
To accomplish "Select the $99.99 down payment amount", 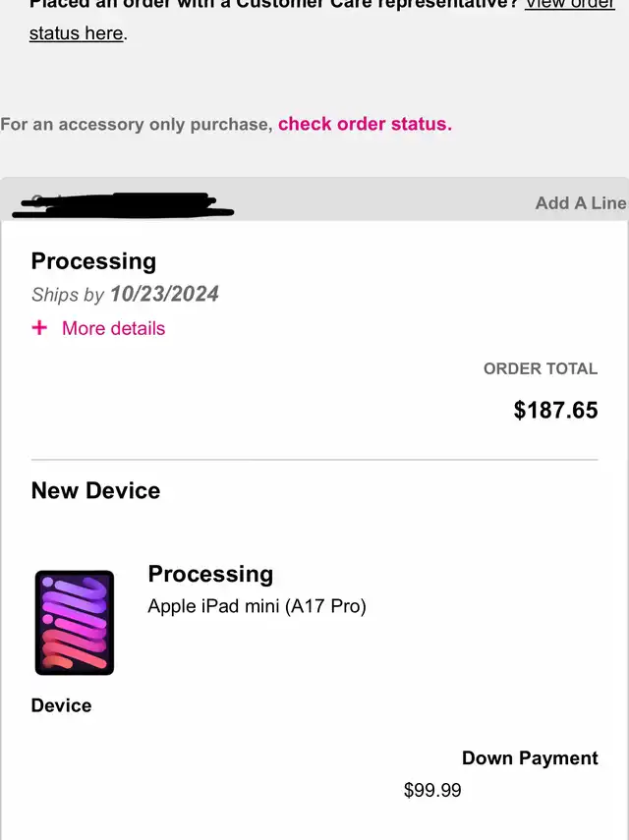I will (x=432, y=790).
